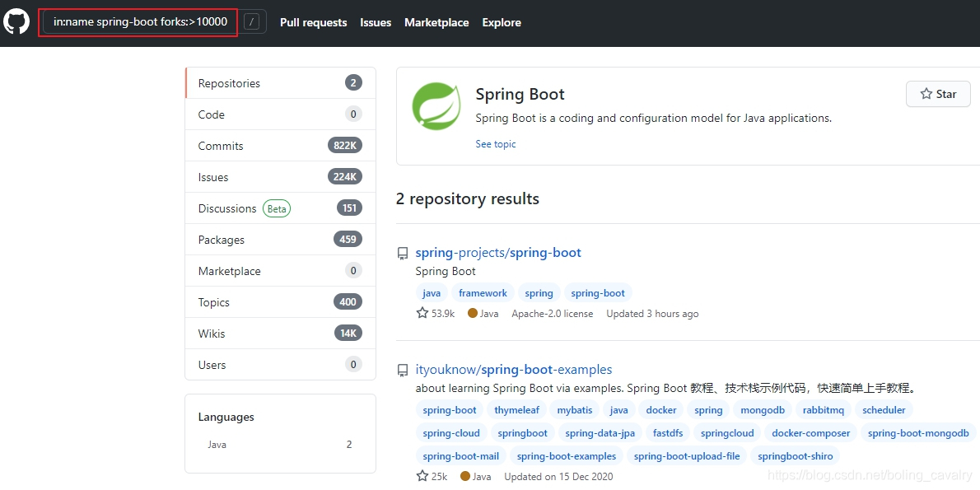Click the Apache-2.0 license text
This screenshot has height=490, width=980.
click(552, 314)
